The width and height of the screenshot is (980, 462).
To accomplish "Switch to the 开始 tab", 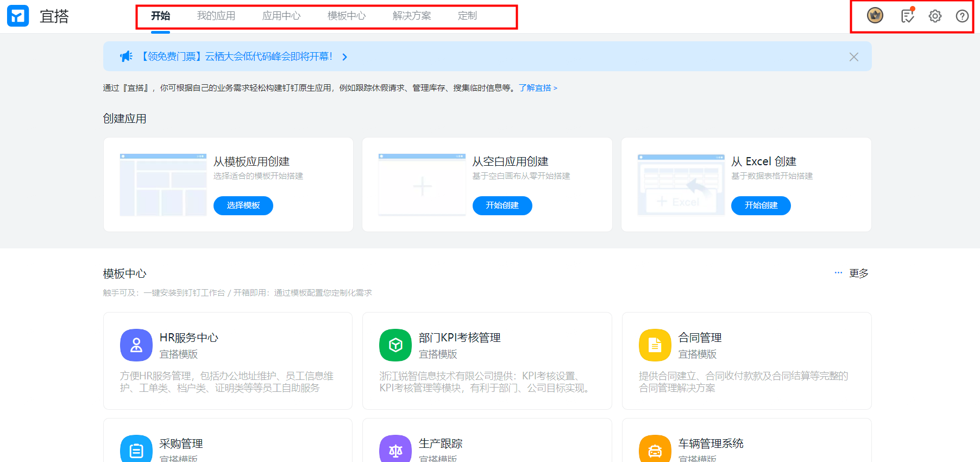I will pyautogui.click(x=160, y=16).
